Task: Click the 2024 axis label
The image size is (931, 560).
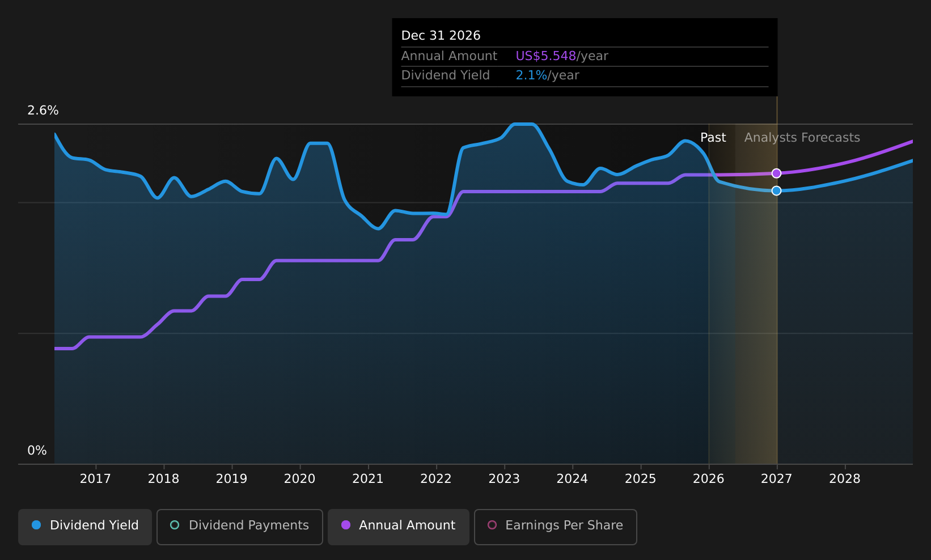Action: (x=572, y=479)
